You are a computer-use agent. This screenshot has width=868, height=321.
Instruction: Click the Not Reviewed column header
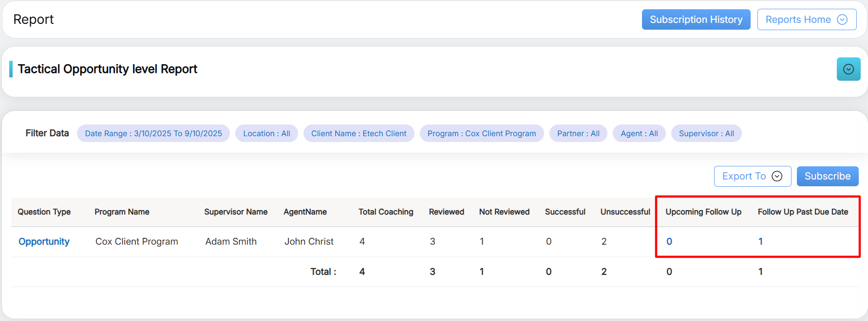pos(504,212)
